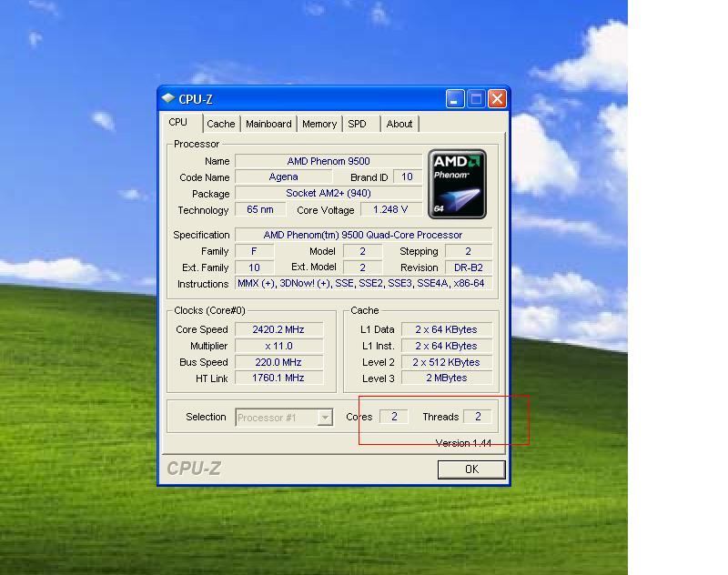The height and width of the screenshot is (575, 728).
Task: Minimize the CPU-Z window
Action: coord(455,99)
